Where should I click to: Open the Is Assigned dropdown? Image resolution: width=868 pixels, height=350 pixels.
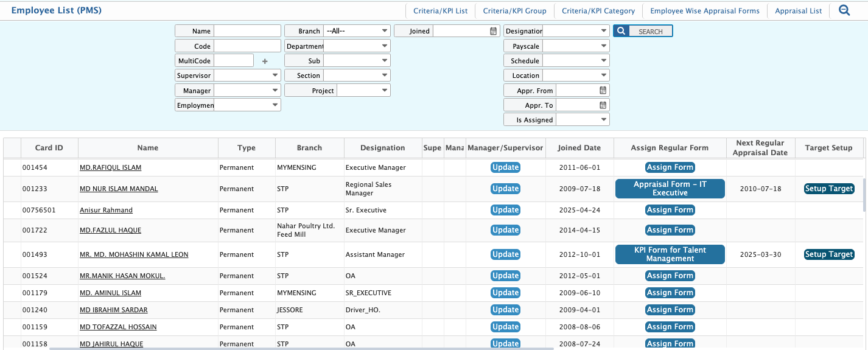point(583,120)
